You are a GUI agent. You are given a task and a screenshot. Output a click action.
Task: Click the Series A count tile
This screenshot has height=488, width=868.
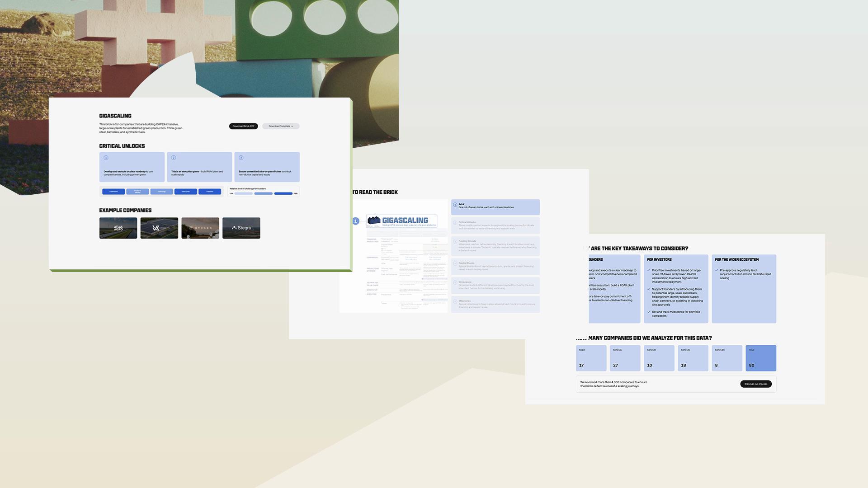pyautogui.click(x=625, y=358)
